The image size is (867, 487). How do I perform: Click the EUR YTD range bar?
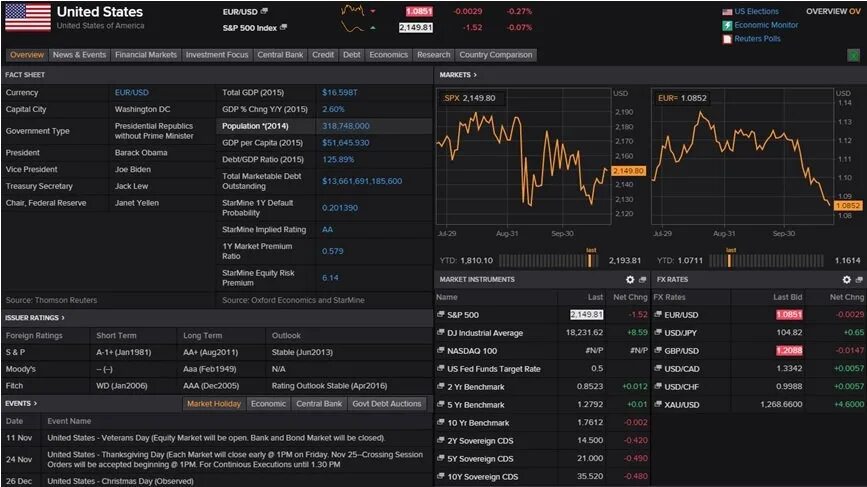point(767,260)
